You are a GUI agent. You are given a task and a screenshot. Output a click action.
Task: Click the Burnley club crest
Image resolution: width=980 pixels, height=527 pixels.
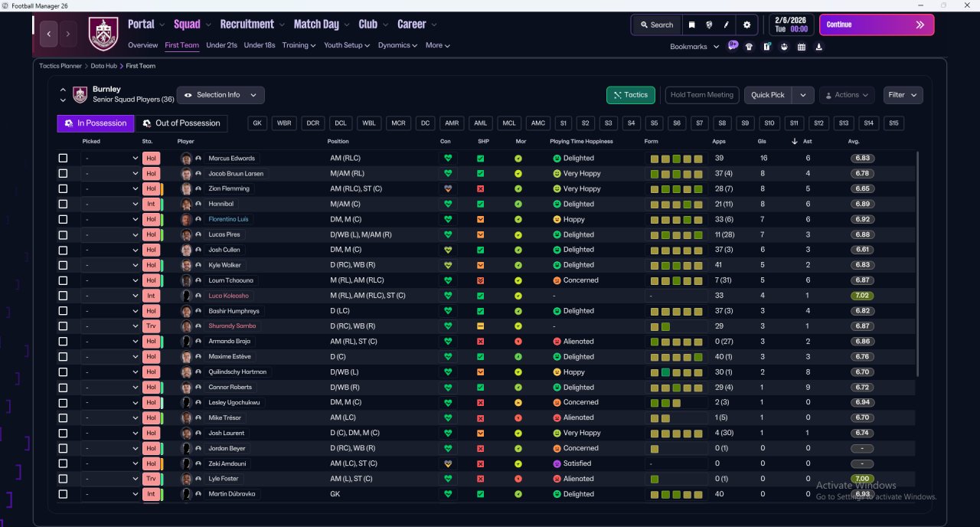point(101,33)
